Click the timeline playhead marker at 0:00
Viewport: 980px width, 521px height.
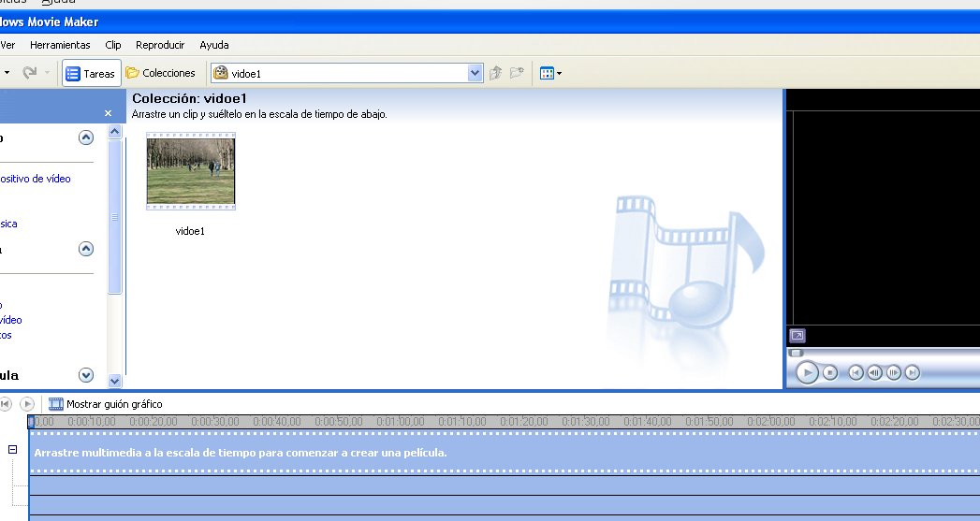[31, 422]
